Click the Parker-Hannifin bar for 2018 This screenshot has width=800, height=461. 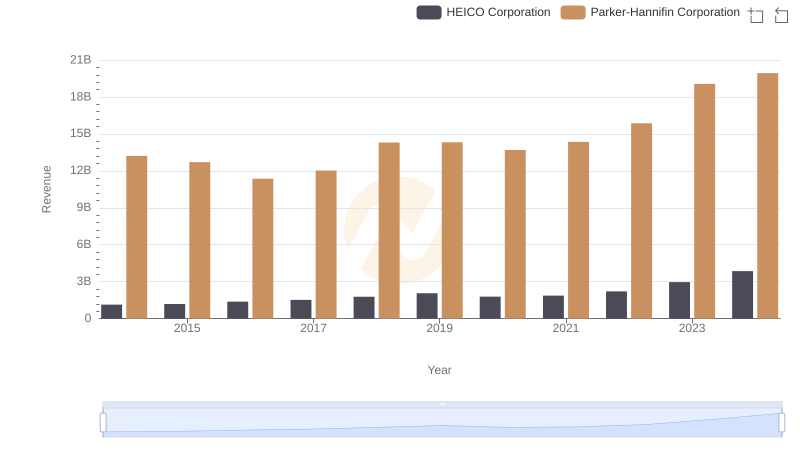[x=389, y=230]
